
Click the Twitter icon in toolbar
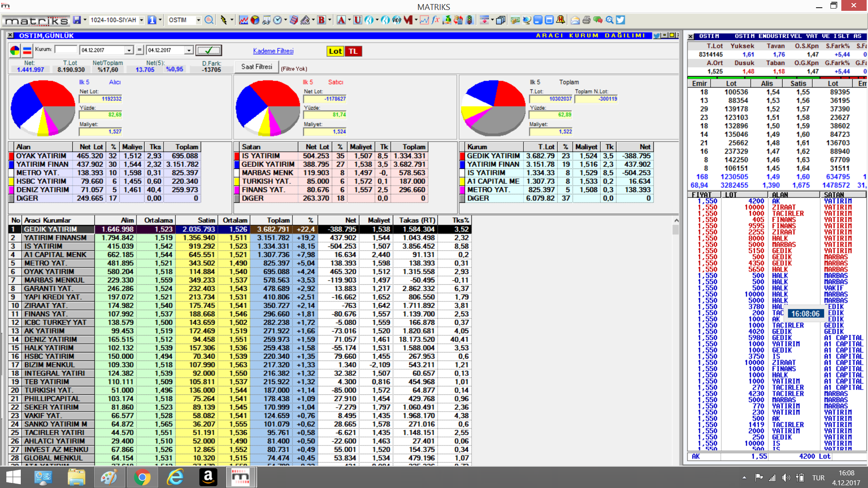[620, 20]
